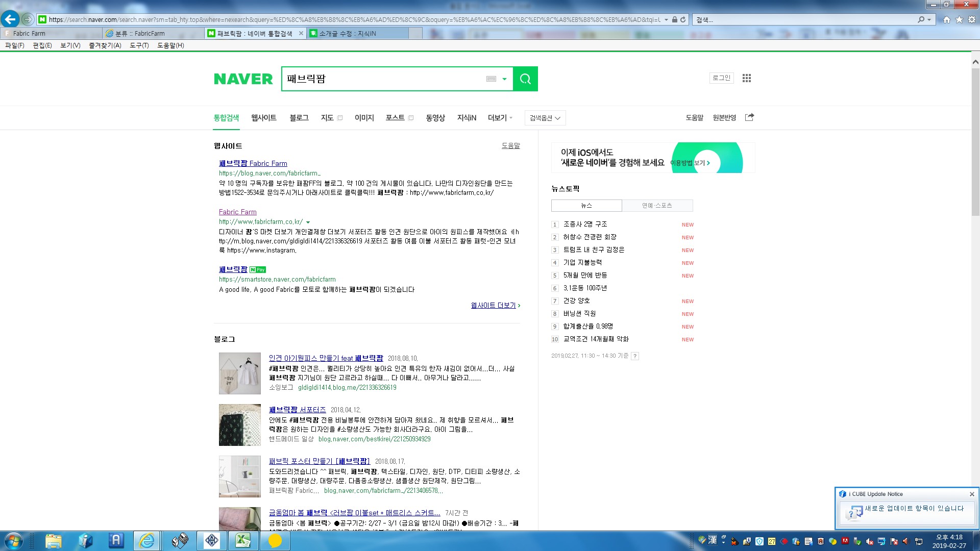Screen dimensions: 980x551
Task: Open Windows Explorer folder in taskbar
Action: 53,541
